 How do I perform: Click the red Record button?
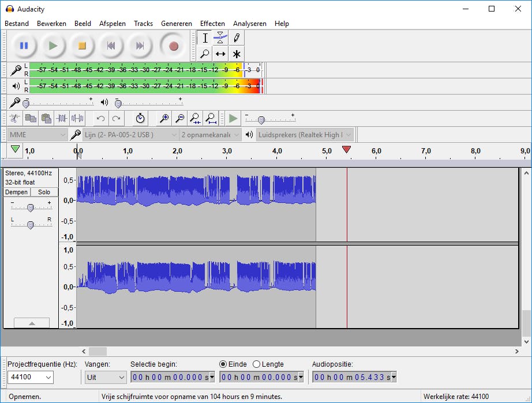tap(173, 46)
